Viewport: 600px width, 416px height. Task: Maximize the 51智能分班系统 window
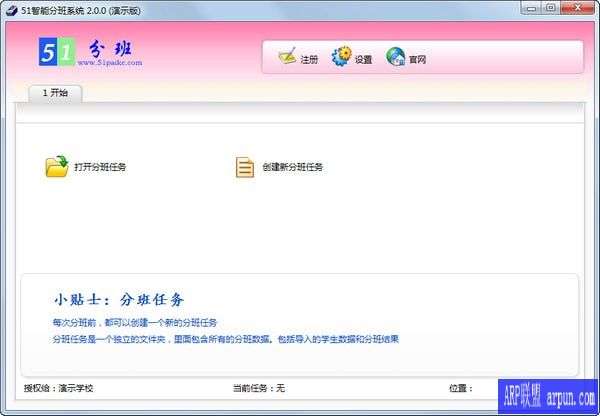[551, 8]
